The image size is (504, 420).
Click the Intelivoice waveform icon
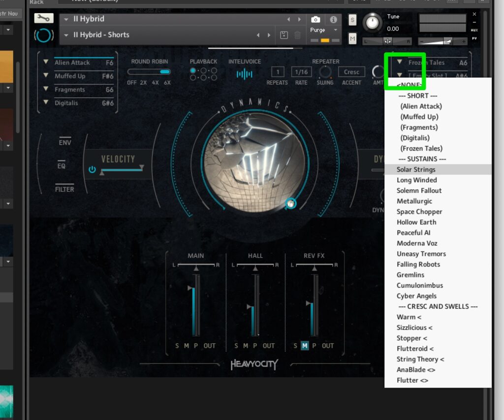(x=244, y=74)
